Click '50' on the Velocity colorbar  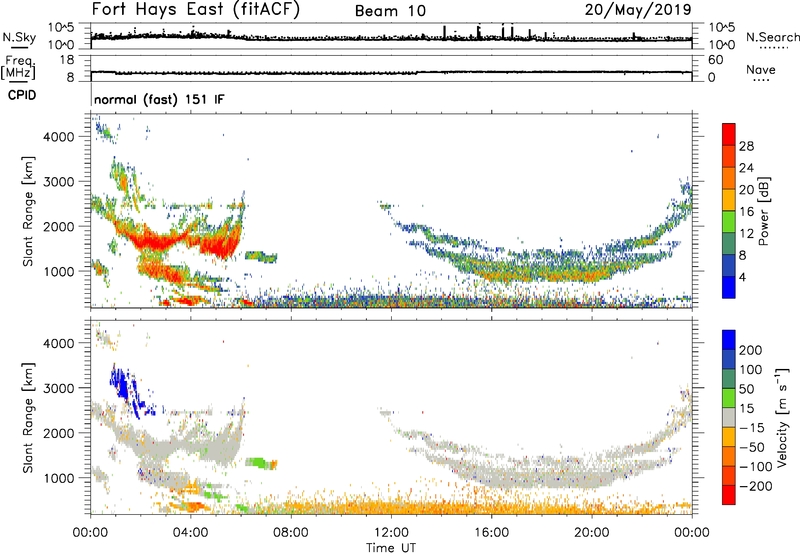coord(746,389)
